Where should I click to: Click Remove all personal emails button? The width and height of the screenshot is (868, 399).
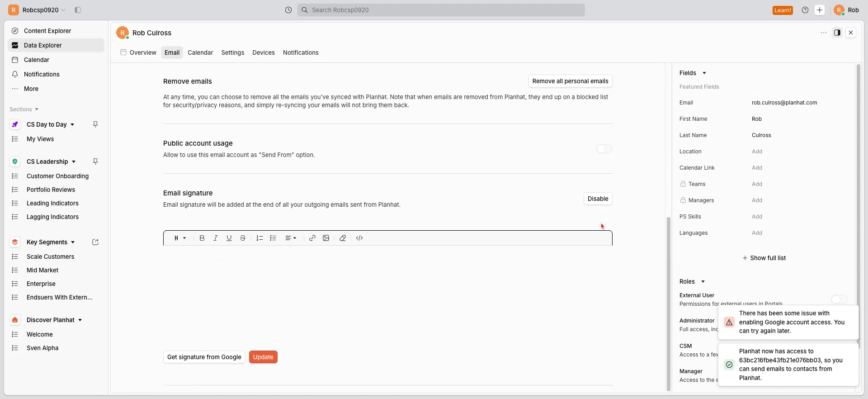tap(571, 81)
